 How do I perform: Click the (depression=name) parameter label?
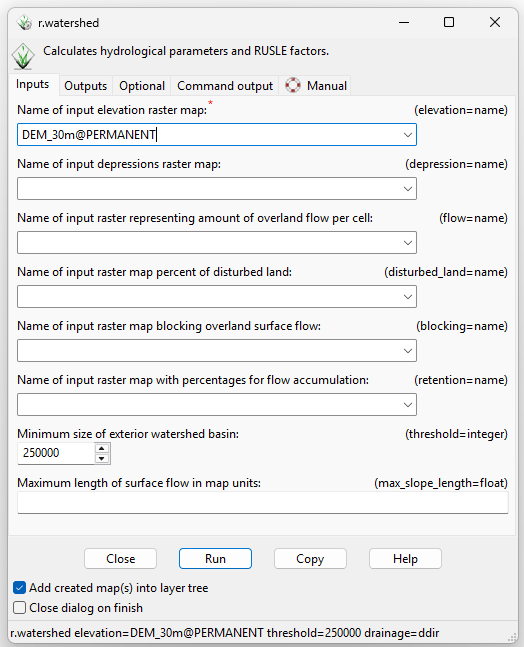click(456, 164)
